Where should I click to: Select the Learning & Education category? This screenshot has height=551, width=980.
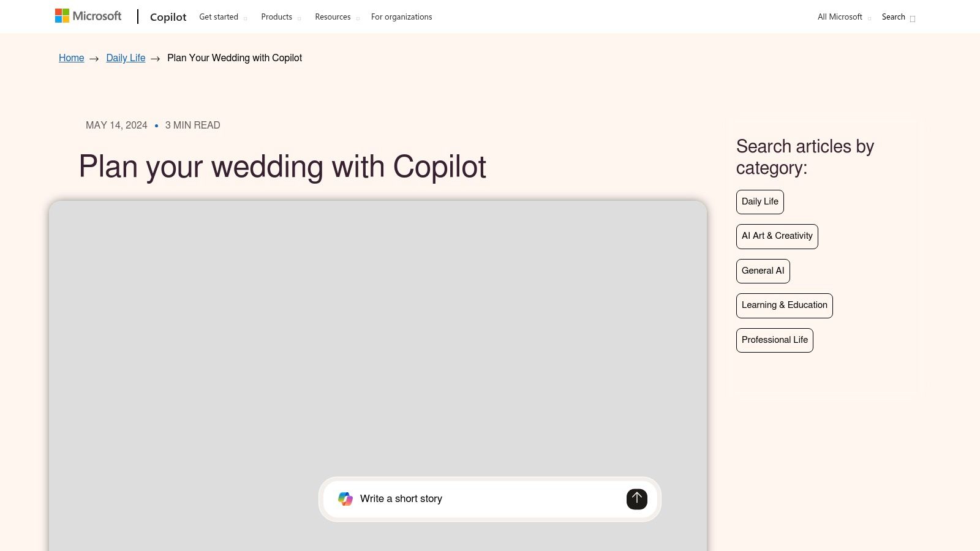click(x=784, y=305)
